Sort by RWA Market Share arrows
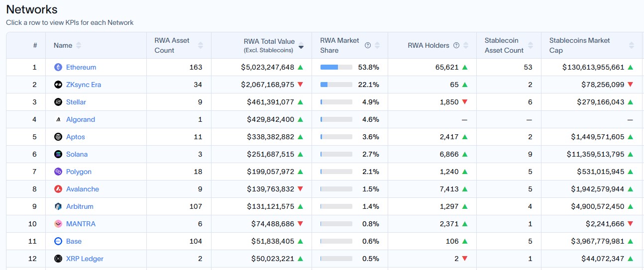Viewport: 644px width, 270px height. [x=377, y=45]
